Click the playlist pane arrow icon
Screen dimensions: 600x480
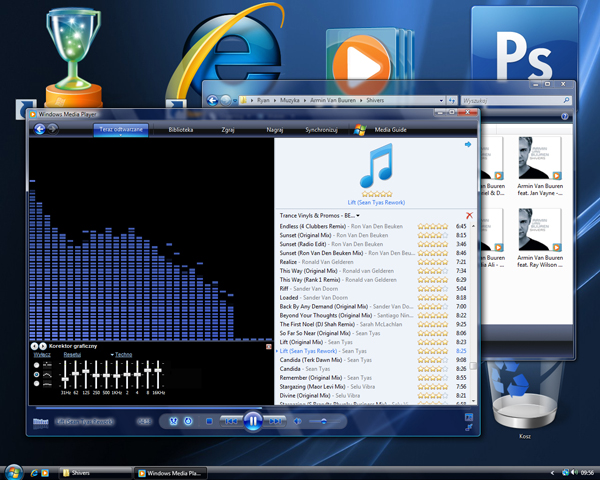(468, 144)
